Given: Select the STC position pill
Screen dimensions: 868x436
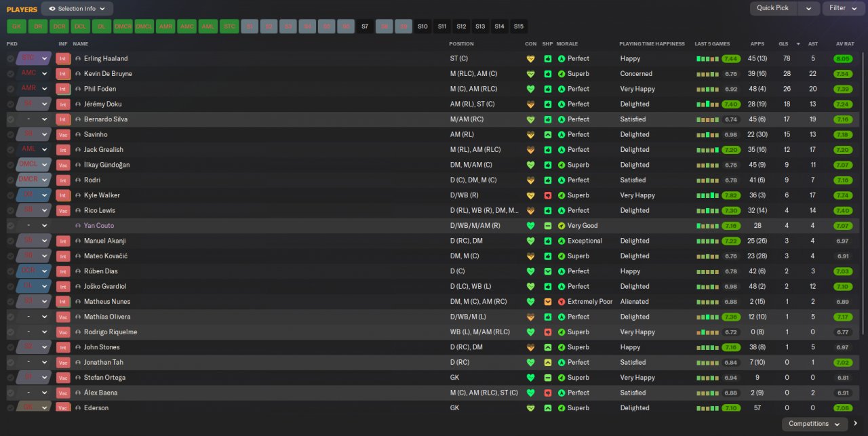Looking at the screenshot, I should 230,26.
